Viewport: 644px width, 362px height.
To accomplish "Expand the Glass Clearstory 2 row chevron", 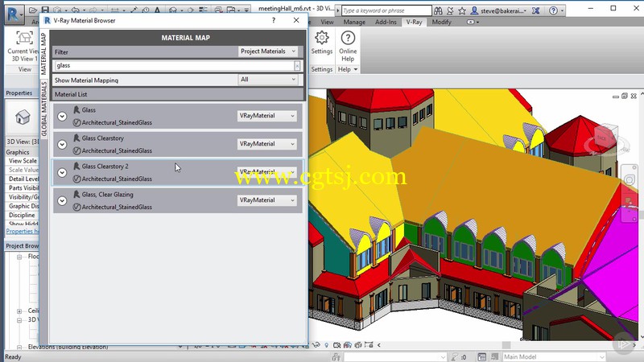I will [62, 173].
